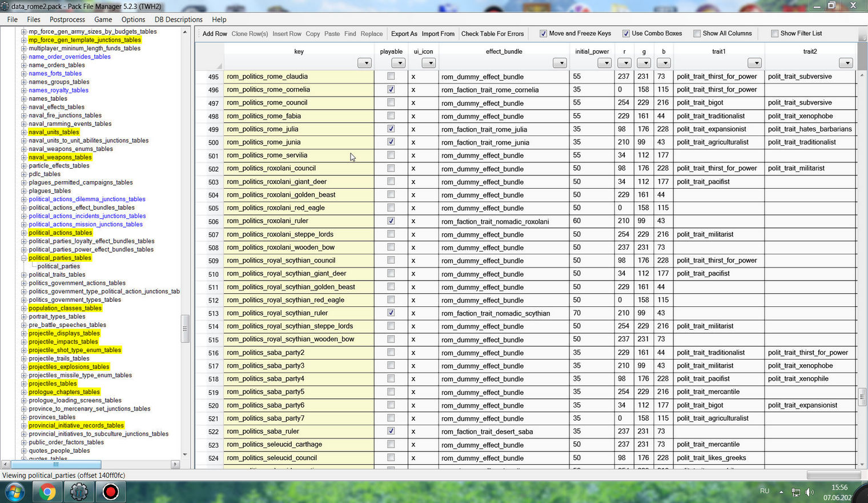Click the network tray icon
The width and height of the screenshot is (868, 503).
pyautogui.click(x=796, y=492)
